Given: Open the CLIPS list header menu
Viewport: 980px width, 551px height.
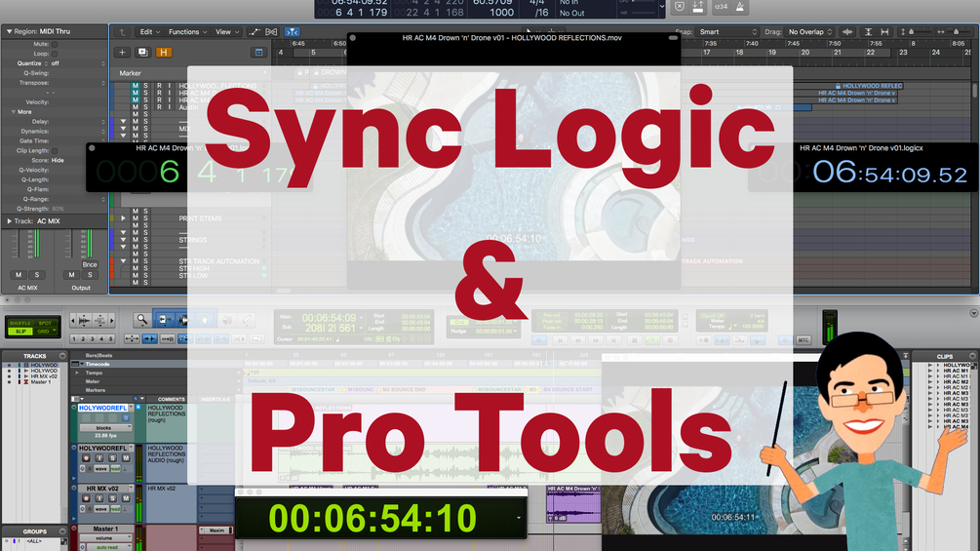Looking at the screenshot, I should point(972,356).
